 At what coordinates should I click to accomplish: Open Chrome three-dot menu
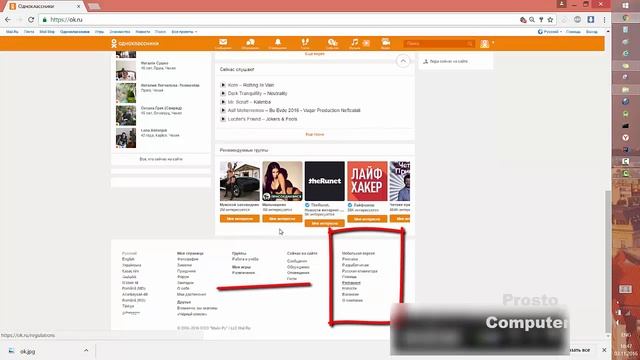(604, 20)
